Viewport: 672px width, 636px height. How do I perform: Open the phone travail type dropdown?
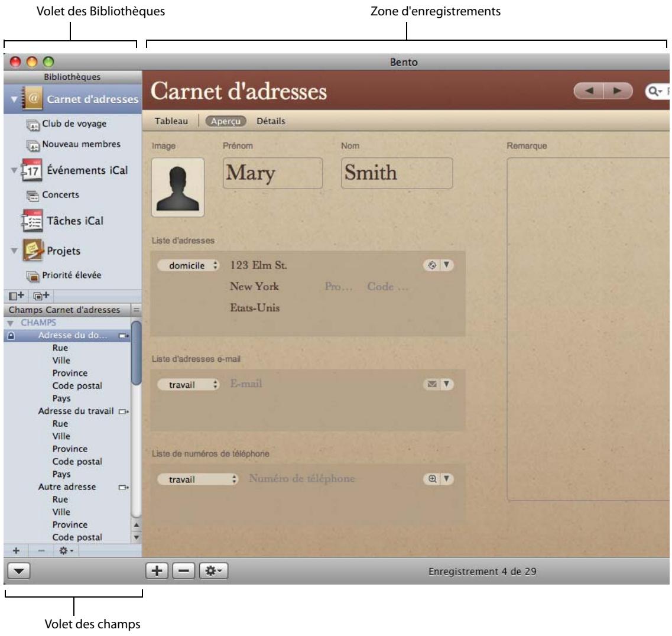point(197,479)
